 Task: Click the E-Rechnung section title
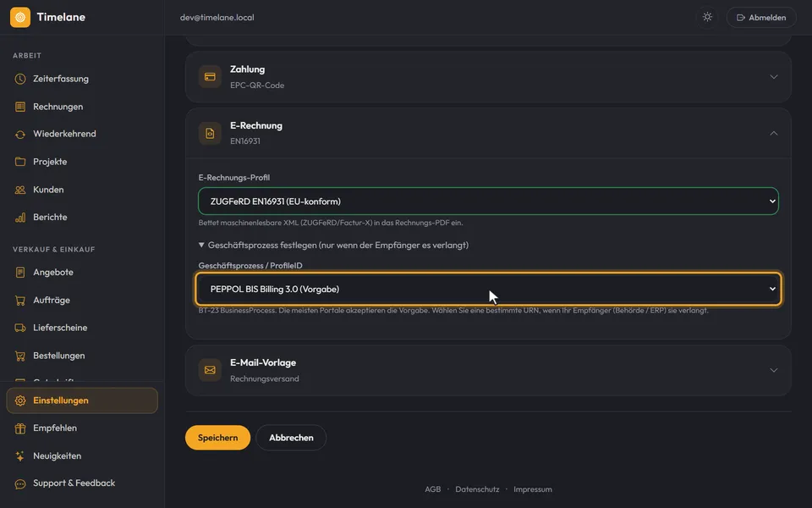tap(256, 125)
